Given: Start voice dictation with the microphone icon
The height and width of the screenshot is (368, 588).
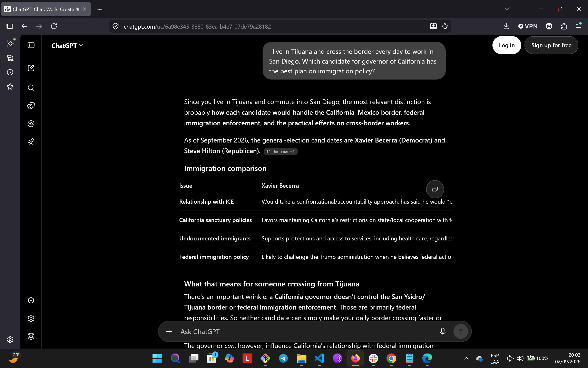Looking at the screenshot, I should tap(443, 331).
